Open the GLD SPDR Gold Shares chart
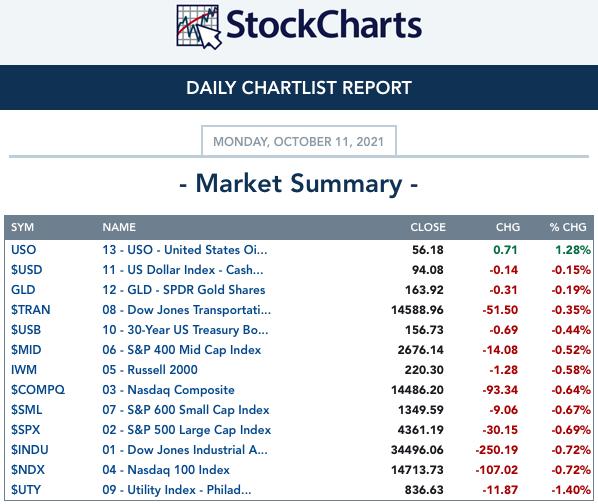 (x=183, y=290)
